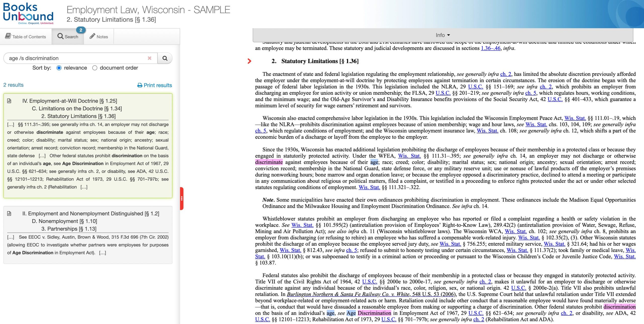Follow the sections 1.36–.46 link

pos(491,48)
